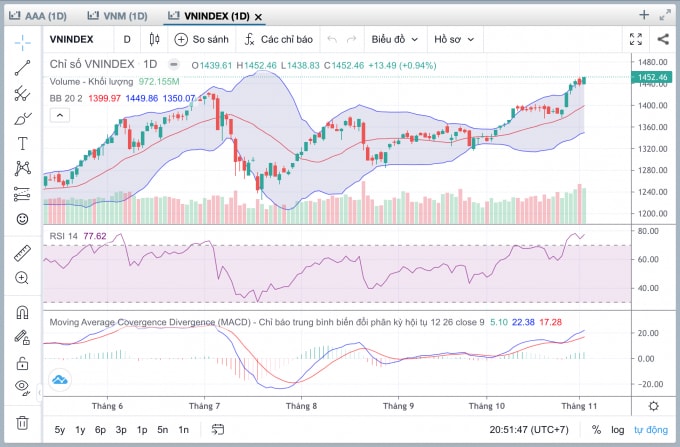Set range to 5y
680x447 pixels.
click(60, 430)
